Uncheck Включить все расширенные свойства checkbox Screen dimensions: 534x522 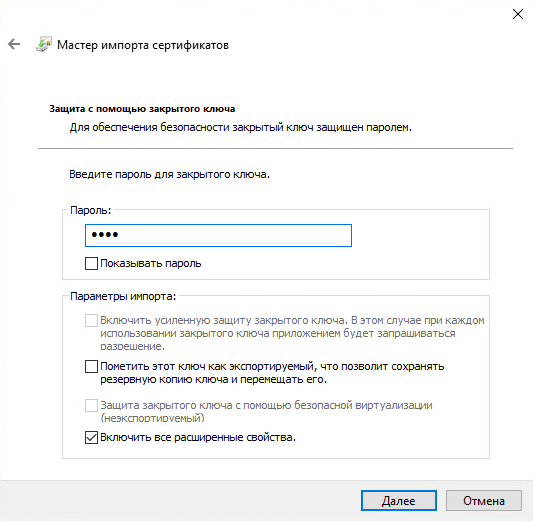[x=91, y=438]
